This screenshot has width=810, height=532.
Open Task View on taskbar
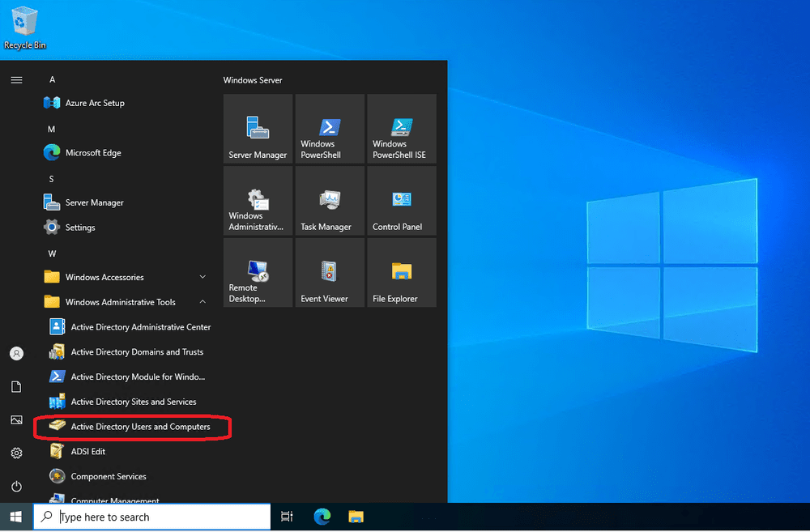tap(287, 517)
